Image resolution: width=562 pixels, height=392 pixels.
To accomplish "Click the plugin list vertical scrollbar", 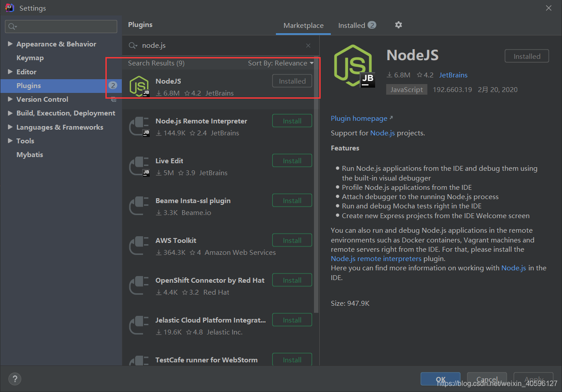I will tap(316, 184).
